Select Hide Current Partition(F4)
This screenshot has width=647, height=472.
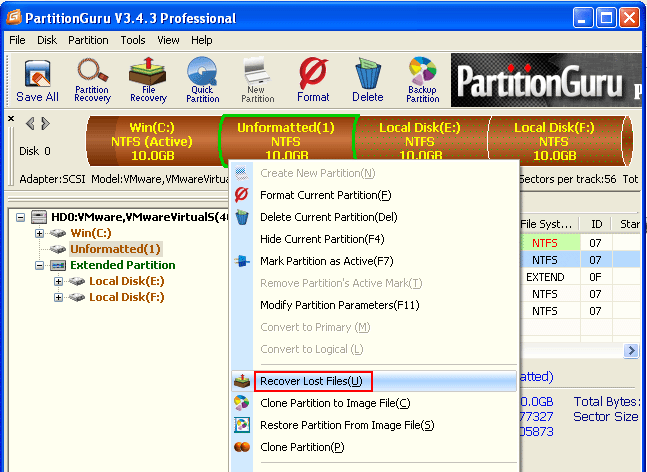pos(374,239)
